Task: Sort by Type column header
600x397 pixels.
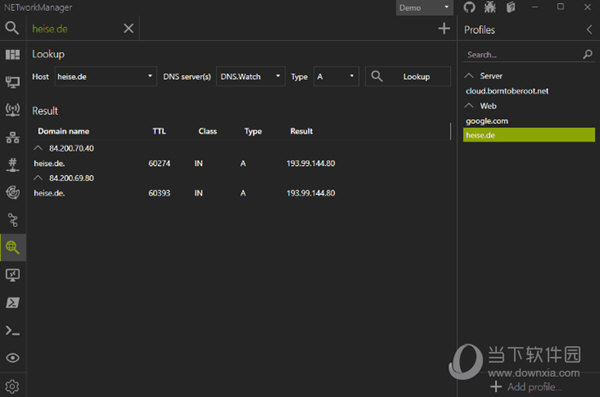Action: point(253,131)
